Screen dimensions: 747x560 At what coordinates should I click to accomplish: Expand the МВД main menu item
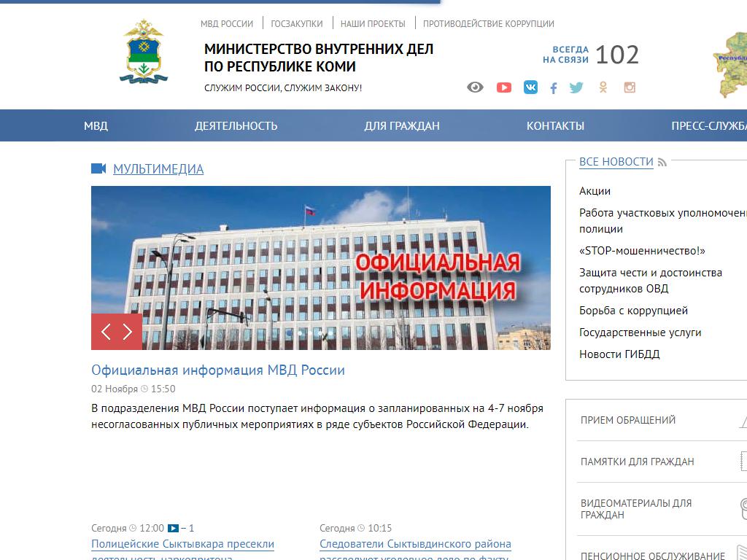(96, 125)
